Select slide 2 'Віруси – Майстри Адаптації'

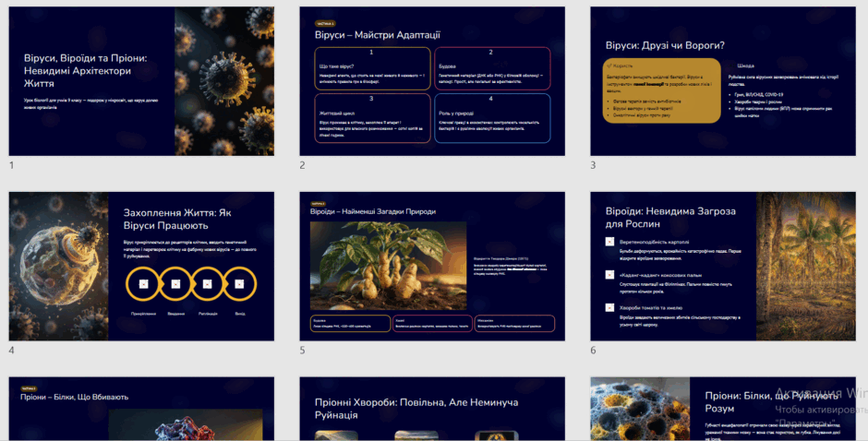[432, 81]
